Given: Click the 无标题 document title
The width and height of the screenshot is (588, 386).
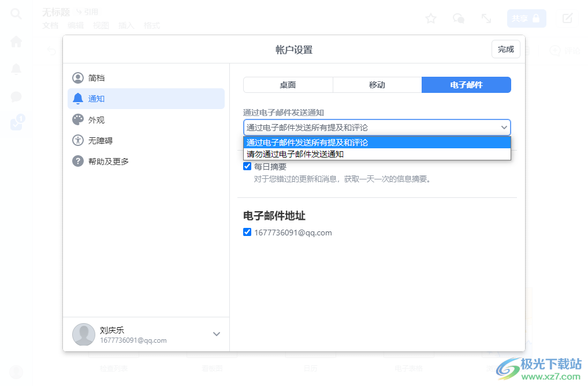Looking at the screenshot, I should [56, 12].
